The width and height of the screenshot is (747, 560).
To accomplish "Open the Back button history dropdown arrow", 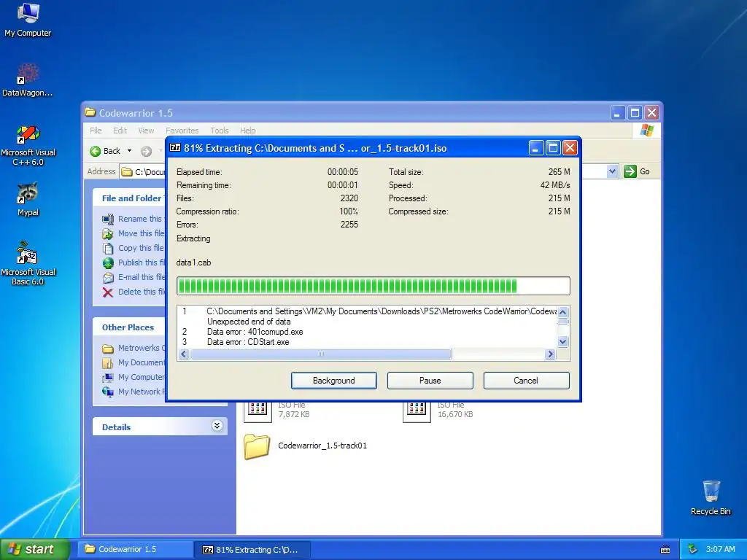I will point(129,151).
